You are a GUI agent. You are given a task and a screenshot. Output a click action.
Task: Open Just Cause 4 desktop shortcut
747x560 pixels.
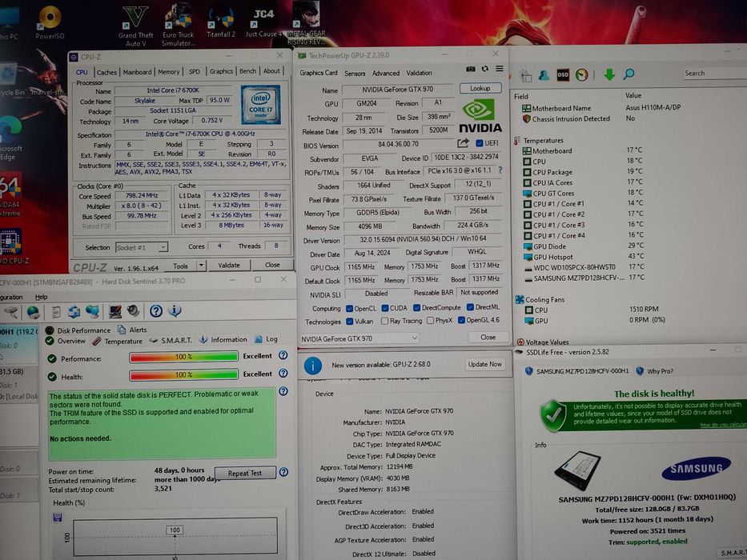(263, 23)
